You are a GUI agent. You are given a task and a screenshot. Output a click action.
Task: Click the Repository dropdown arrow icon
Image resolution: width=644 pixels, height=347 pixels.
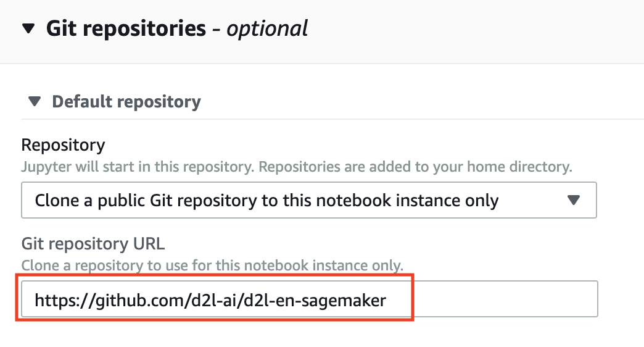coord(574,200)
